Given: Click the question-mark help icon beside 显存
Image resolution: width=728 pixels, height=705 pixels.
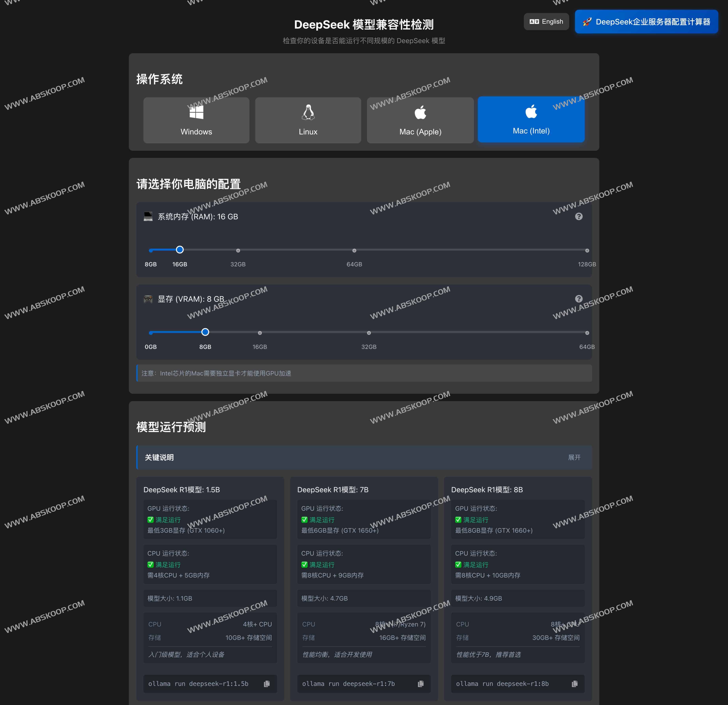Looking at the screenshot, I should pyautogui.click(x=578, y=298).
